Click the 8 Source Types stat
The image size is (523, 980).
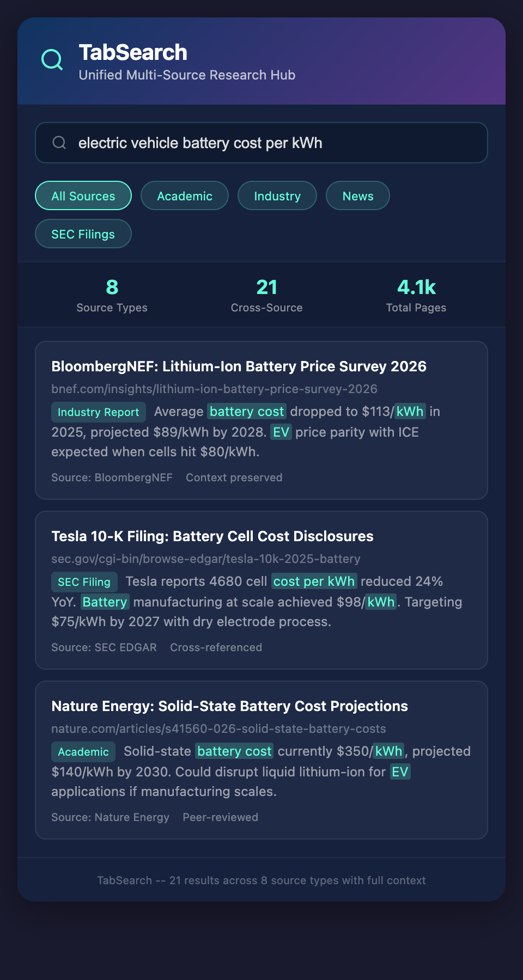coord(112,295)
